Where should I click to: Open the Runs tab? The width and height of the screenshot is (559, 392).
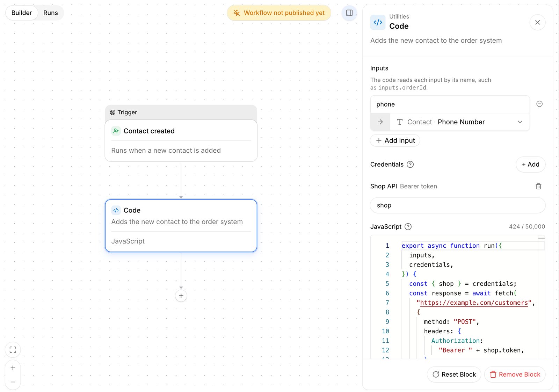coord(51,13)
